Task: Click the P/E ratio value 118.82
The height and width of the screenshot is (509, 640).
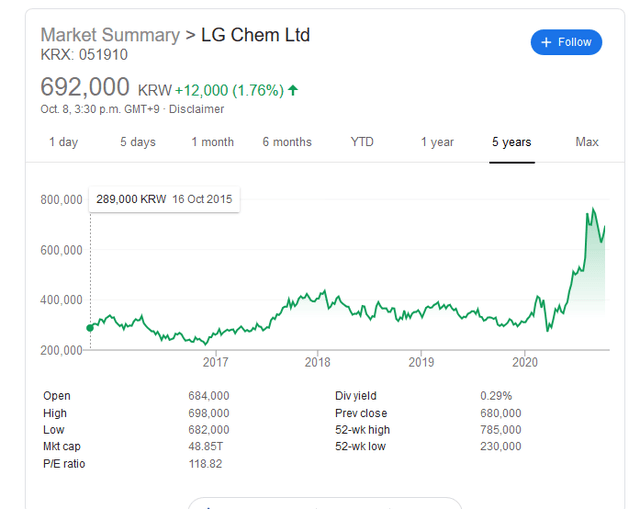Action: coord(205,464)
